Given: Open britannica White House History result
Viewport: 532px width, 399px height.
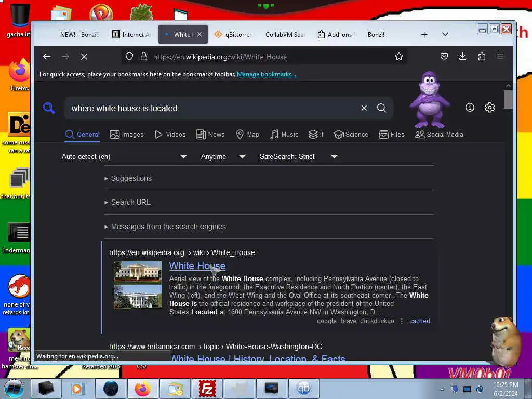Looking at the screenshot, I should click(x=258, y=358).
